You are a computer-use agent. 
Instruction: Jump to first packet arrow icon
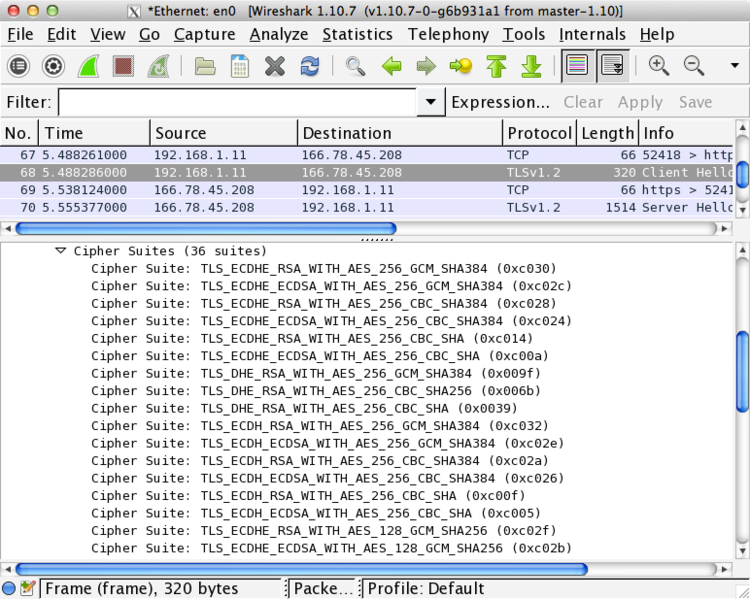[497, 67]
